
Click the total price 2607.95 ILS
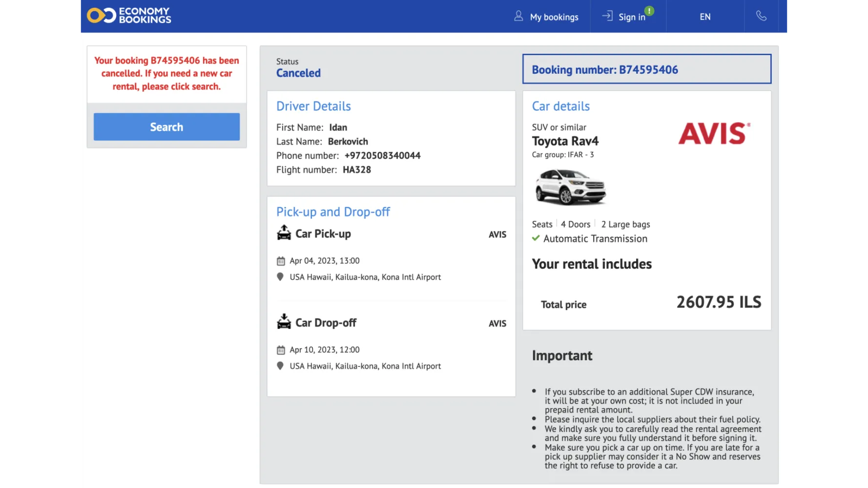coord(719,302)
